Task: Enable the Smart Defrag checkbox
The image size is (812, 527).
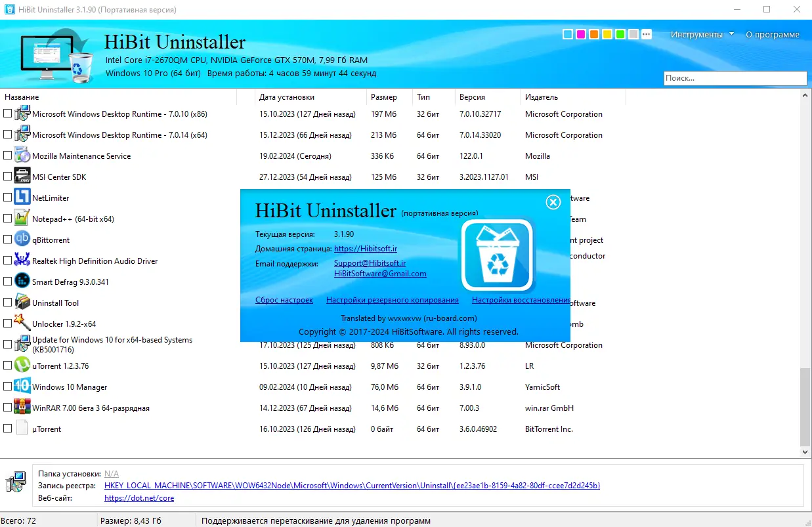Action: pos(8,282)
